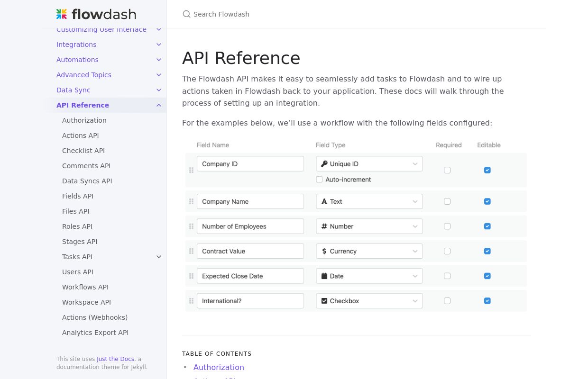588x379 pixels.
Task: Open Users API in the sidebar
Action: point(78,272)
